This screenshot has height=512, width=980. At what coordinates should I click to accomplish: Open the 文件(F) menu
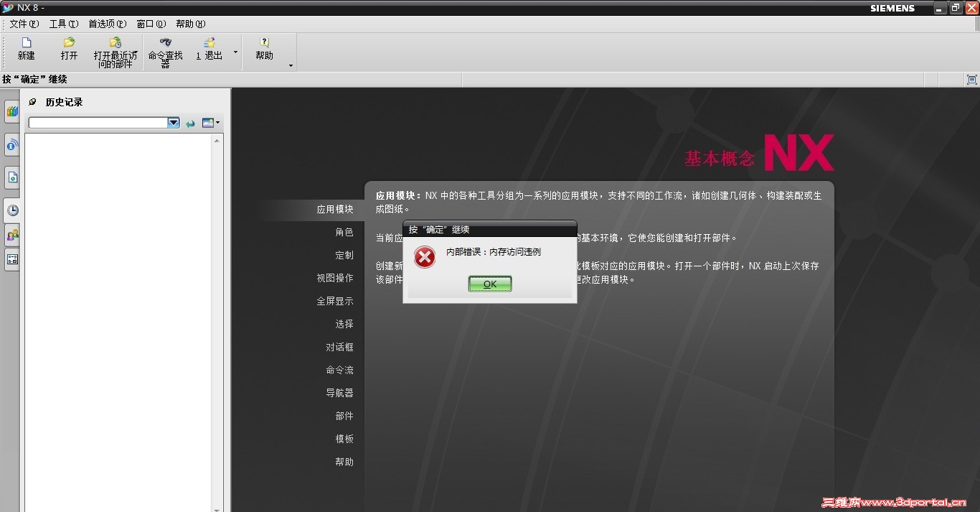(x=24, y=24)
